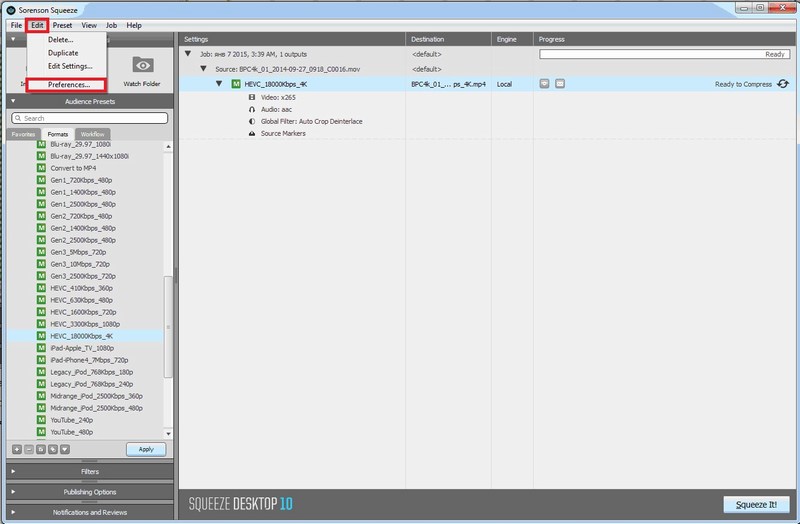The image size is (800, 524).
Task: Expand the Filters panel
Action: (13, 471)
